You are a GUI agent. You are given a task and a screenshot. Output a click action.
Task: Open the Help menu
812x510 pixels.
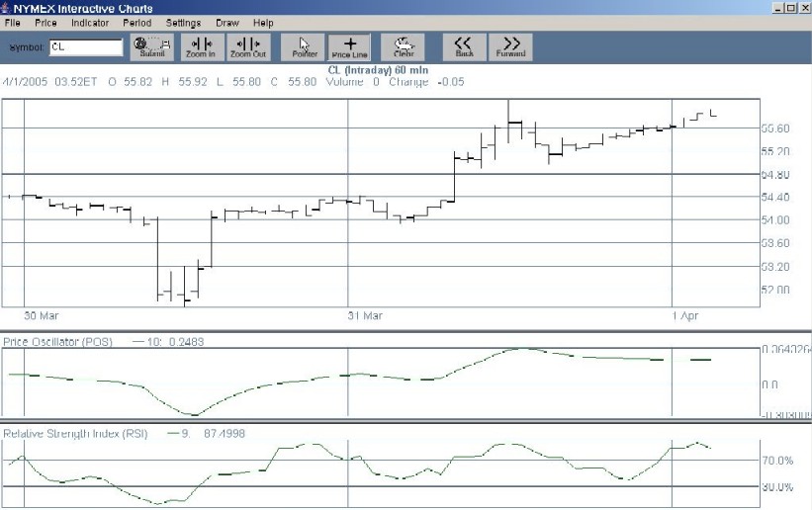[263, 23]
